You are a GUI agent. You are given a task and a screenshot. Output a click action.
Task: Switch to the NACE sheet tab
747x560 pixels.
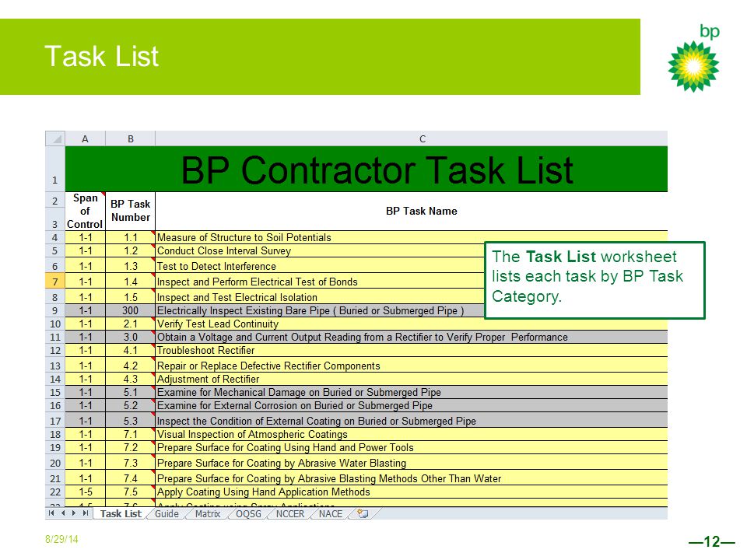[x=330, y=514]
